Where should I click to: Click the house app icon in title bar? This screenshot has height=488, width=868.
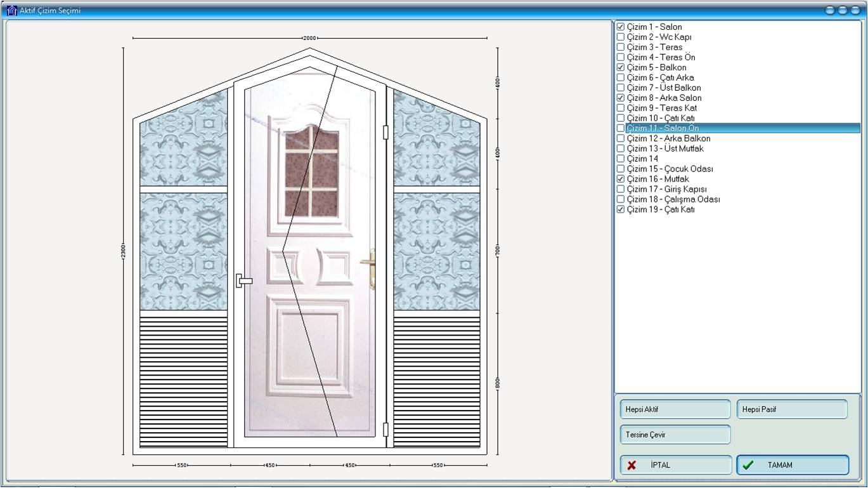pos(11,10)
